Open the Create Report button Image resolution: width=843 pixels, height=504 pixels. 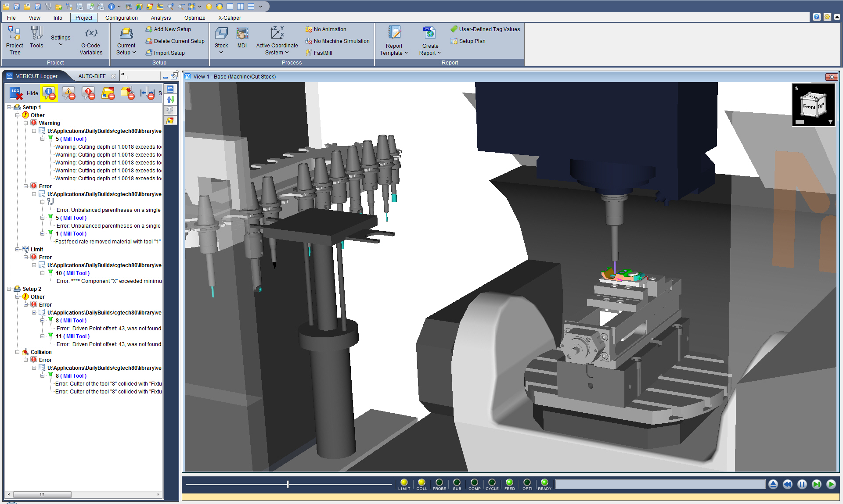click(x=430, y=41)
